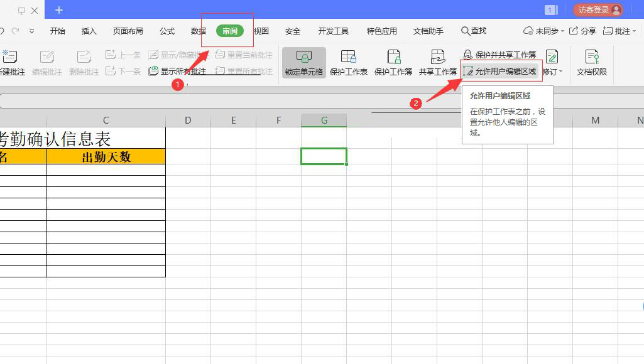Click the 访客登录 guest login button

(598, 10)
